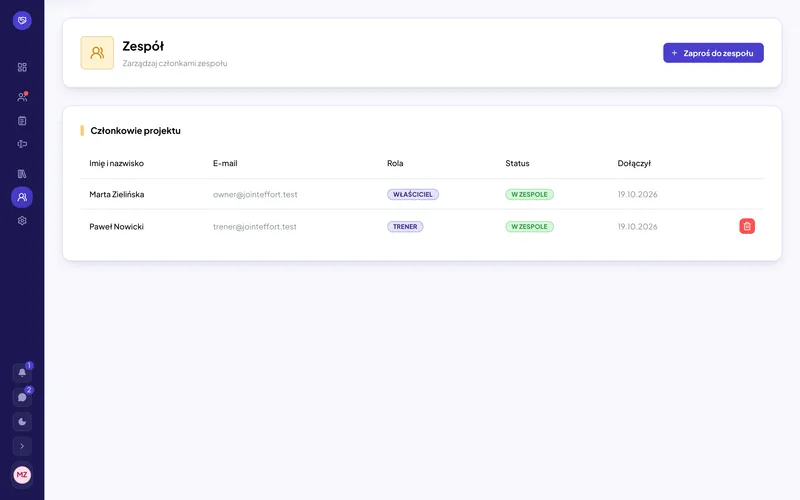Click the WŁAŚCICIEL role badge
The height and width of the screenshot is (500, 800).
(x=413, y=194)
